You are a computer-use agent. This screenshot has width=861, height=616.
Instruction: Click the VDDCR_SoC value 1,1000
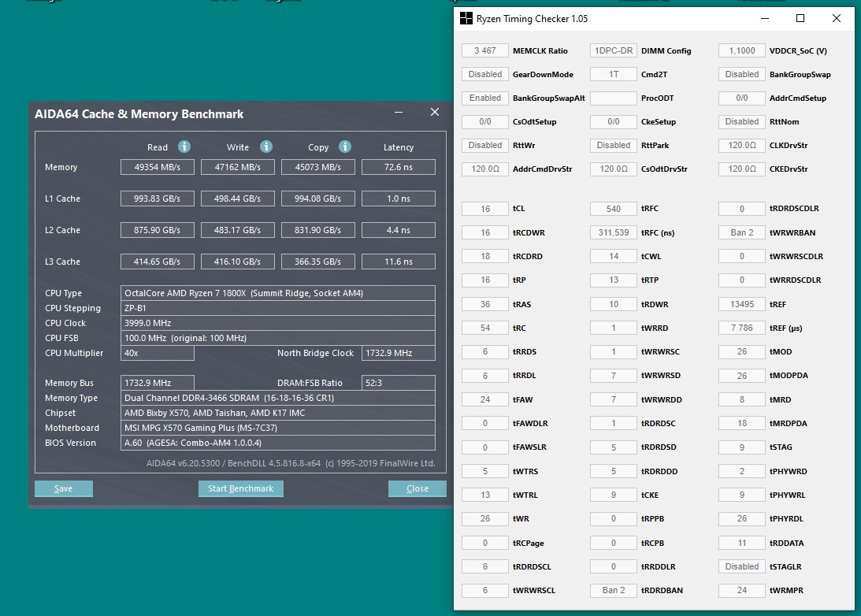pyautogui.click(x=742, y=50)
